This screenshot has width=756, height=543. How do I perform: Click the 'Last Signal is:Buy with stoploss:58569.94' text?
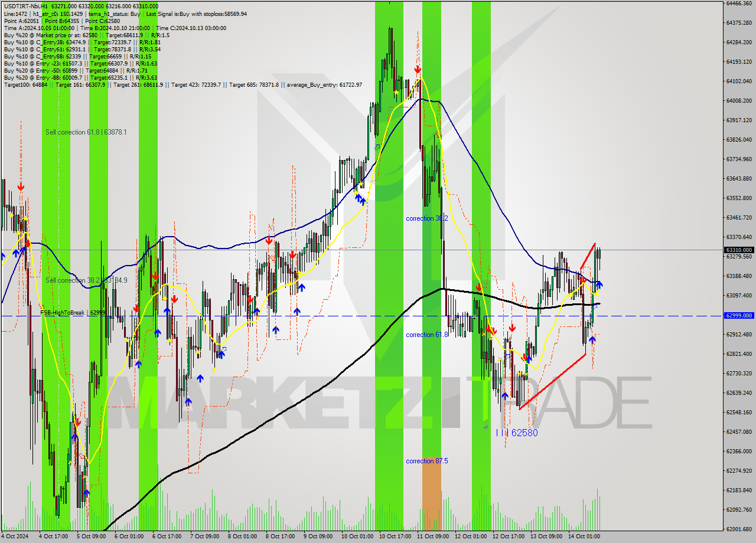click(197, 14)
